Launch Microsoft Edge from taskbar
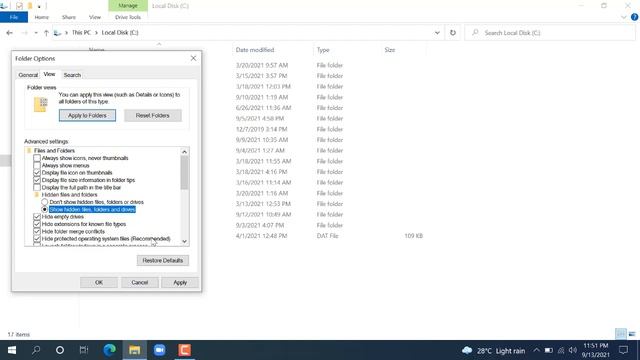This screenshot has width=640, height=360. (x=109, y=350)
